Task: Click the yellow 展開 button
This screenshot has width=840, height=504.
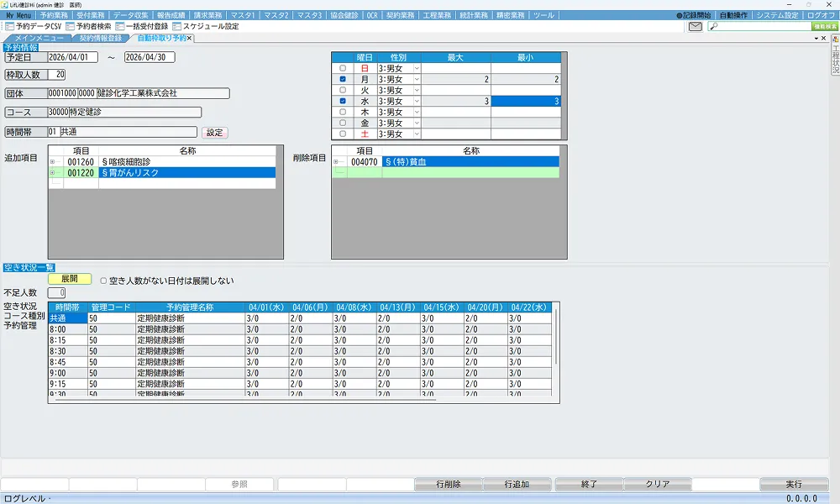Action: [70, 279]
